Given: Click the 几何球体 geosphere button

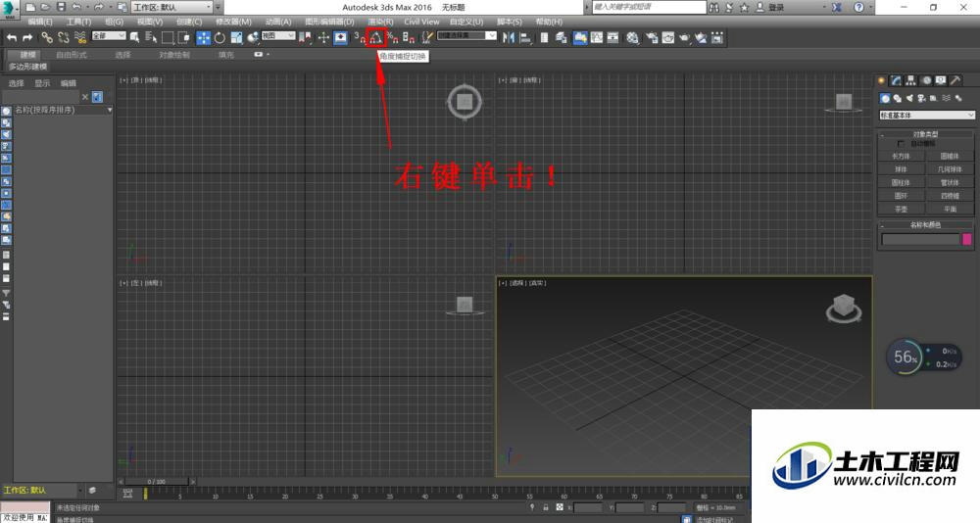Looking at the screenshot, I should (950, 169).
